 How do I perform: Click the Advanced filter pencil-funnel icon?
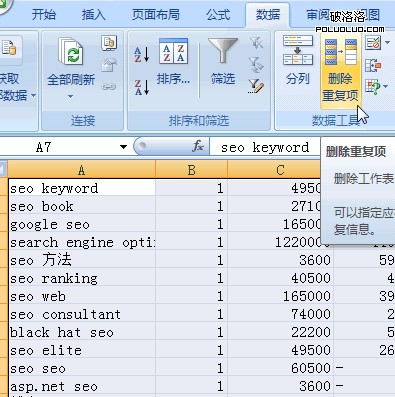click(256, 86)
